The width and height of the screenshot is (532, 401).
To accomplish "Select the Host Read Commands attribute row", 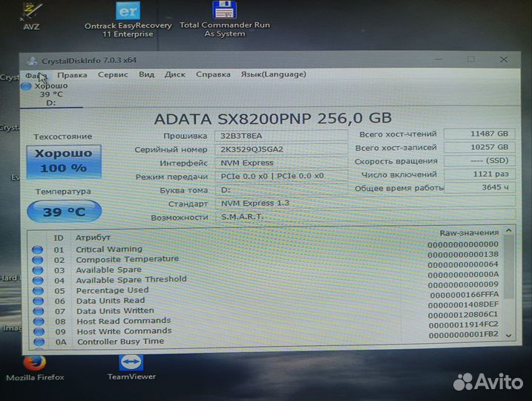I will click(266, 319).
